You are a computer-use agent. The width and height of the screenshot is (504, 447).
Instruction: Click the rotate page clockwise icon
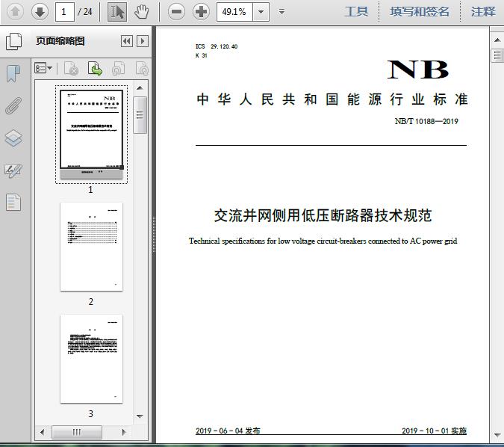coord(142,68)
